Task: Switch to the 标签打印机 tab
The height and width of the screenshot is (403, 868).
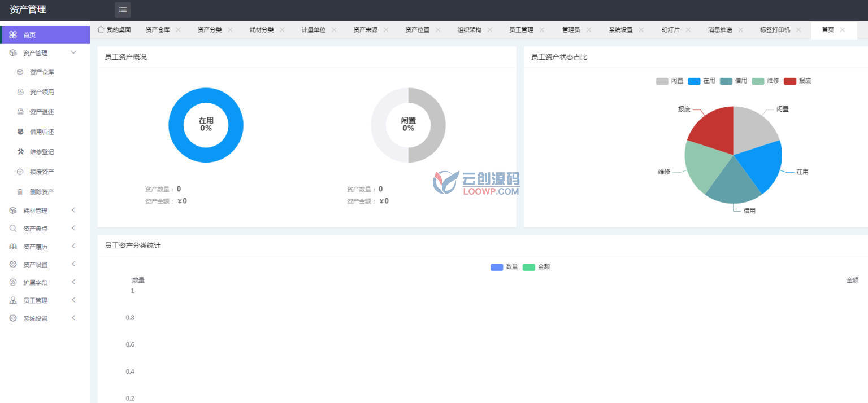Action: click(x=775, y=30)
